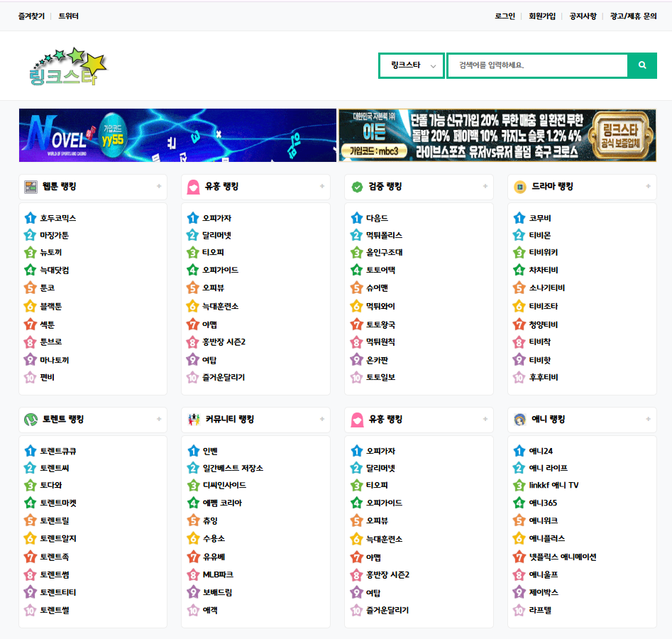Viewport: 672px width, 639px height.
Task: Click the 드라마 랭킹 yellow icon
Action: pos(520,187)
